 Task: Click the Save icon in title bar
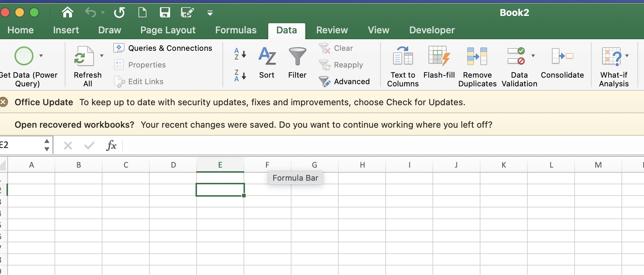pos(165,13)
